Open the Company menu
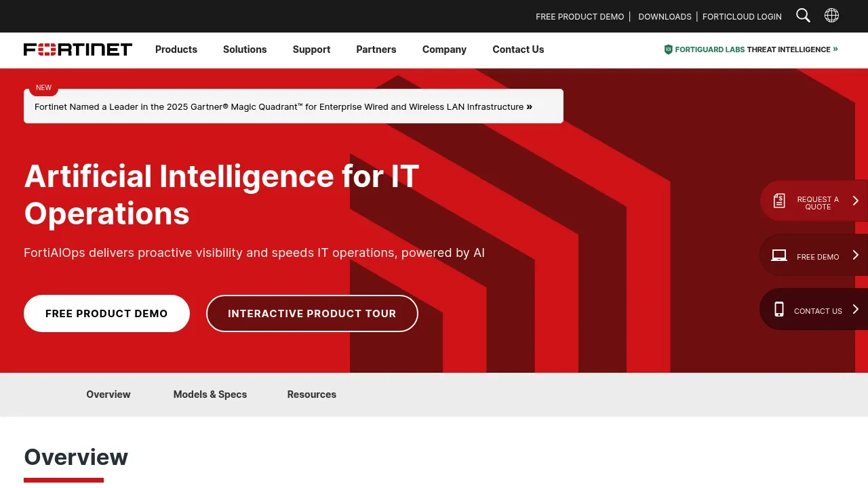Screen dimensions: 868x488 444,49
